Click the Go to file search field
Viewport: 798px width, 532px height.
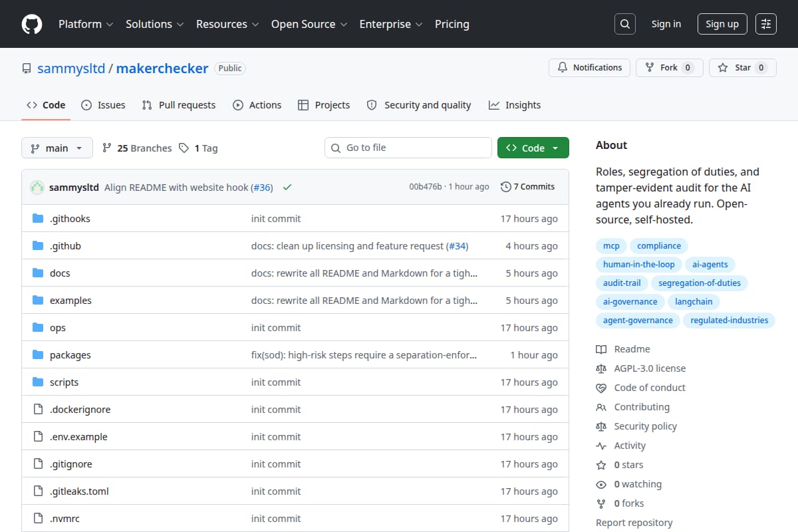(408, 148)
